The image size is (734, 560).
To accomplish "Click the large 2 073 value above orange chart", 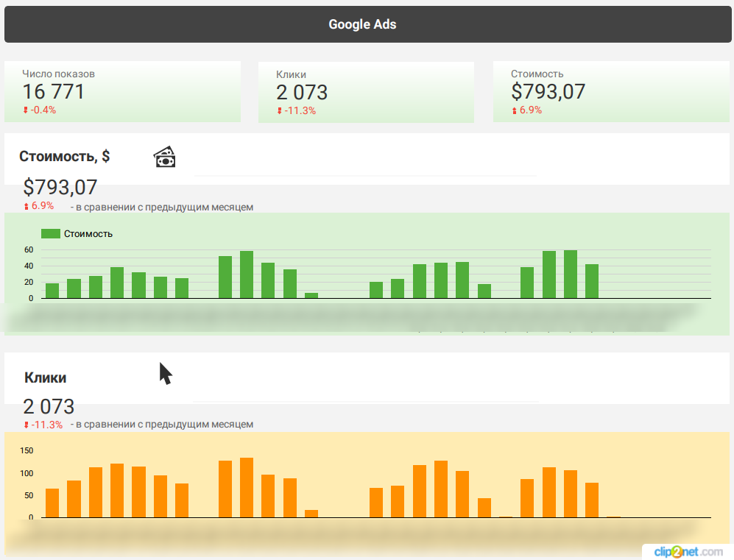I will [x=49, y=406].
